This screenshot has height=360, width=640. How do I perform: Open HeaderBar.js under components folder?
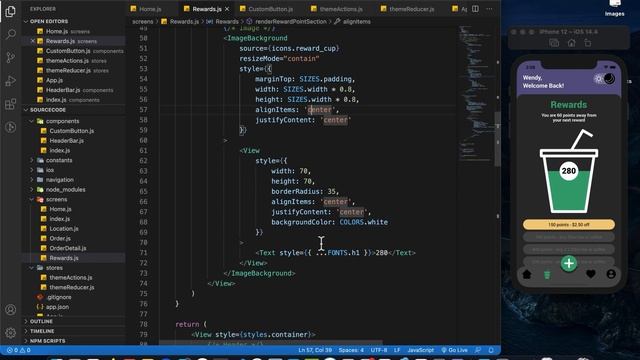[67, 141]
